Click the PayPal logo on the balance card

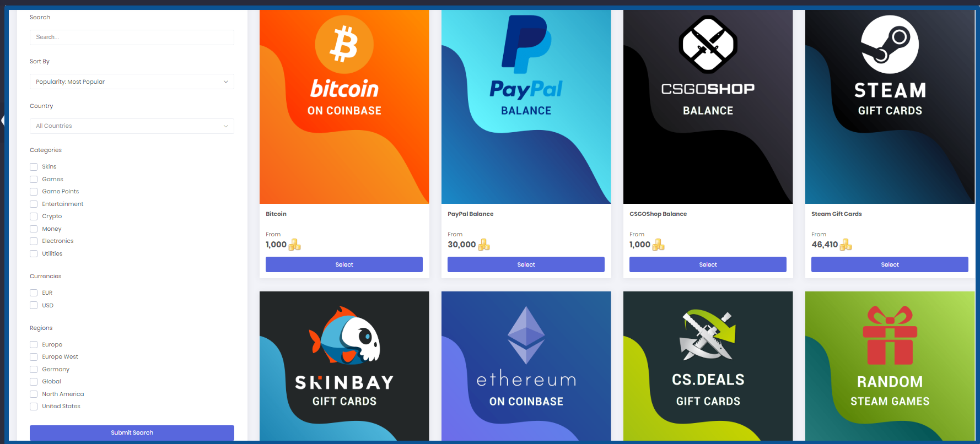tap(526, 45)
